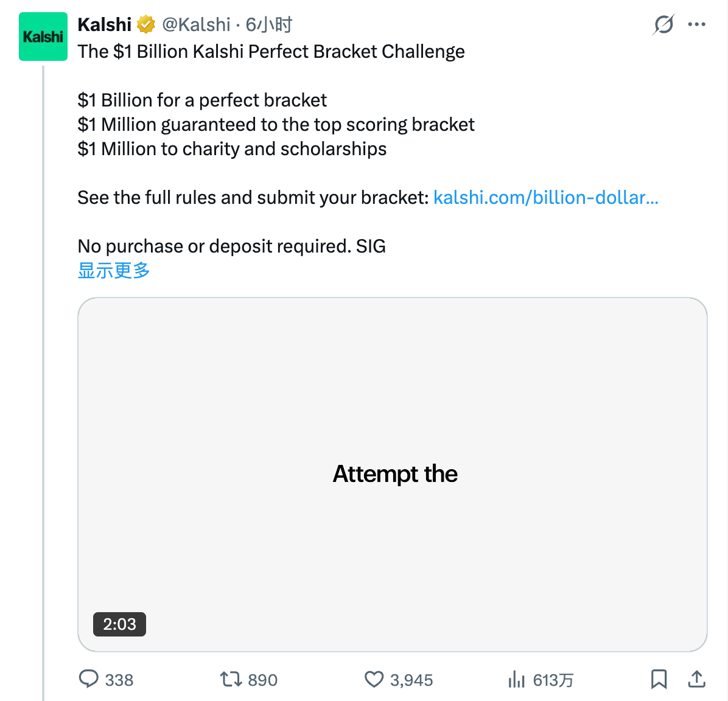
Task: Expand the tweet with 显示更多
Action: [113, 270]
